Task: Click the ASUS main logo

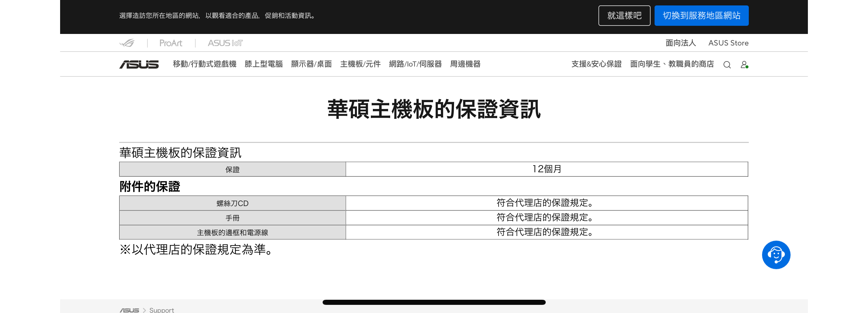Action: point(139,65)
